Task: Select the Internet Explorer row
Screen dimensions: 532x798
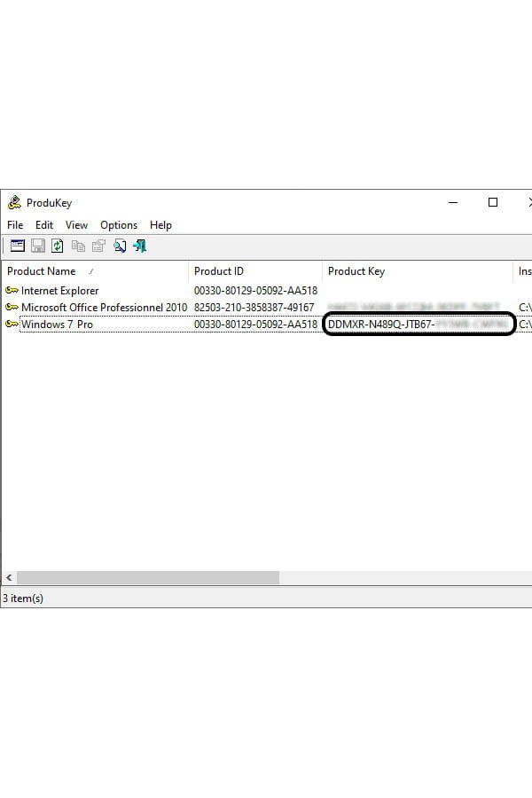Action: pyautogui.click(x=59, y=291)
